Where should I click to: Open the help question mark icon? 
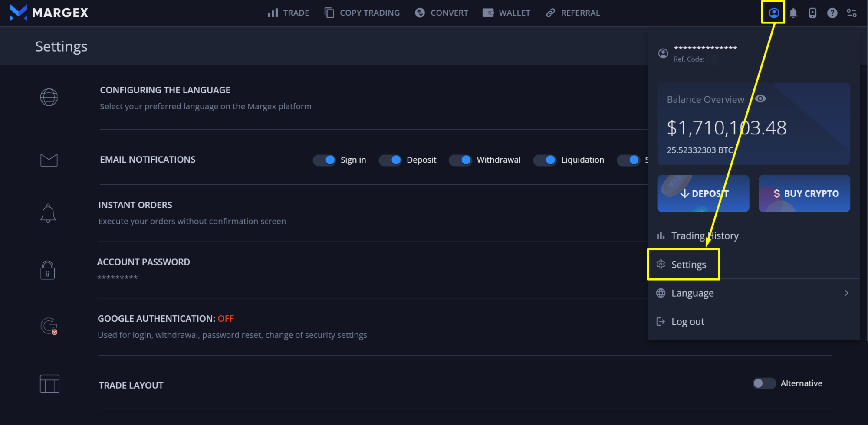(x=832, y=13)
